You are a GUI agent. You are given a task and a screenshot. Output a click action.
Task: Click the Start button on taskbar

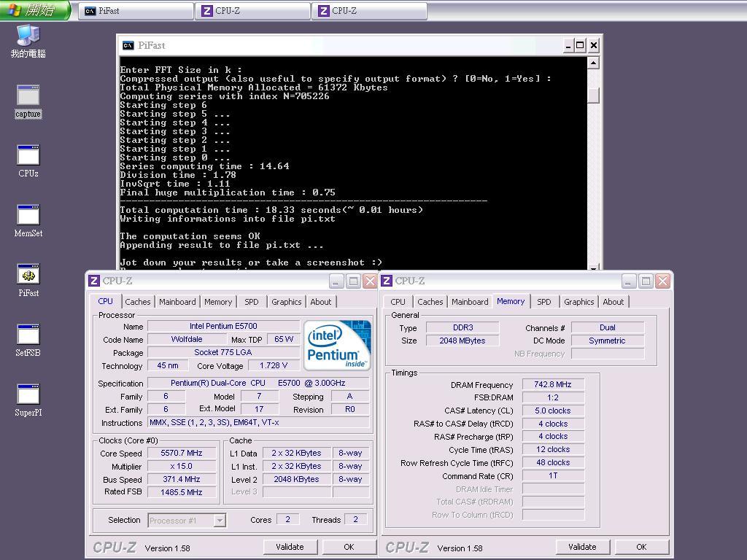click(x=36, y=10)
